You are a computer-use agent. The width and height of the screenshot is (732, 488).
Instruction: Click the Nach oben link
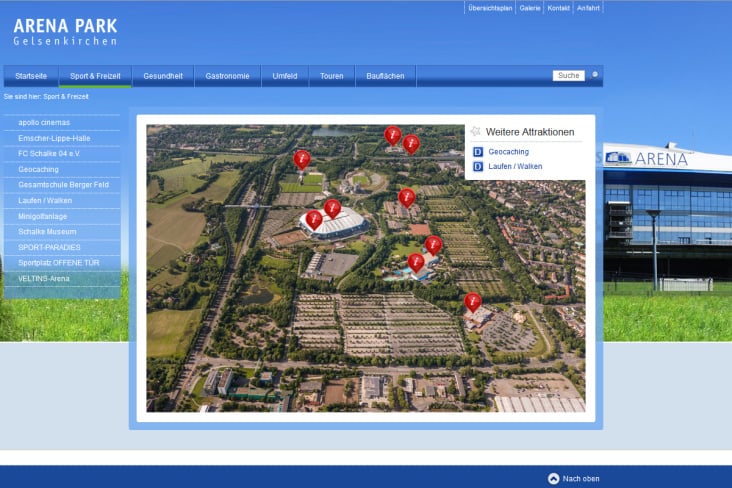point(581,479)
